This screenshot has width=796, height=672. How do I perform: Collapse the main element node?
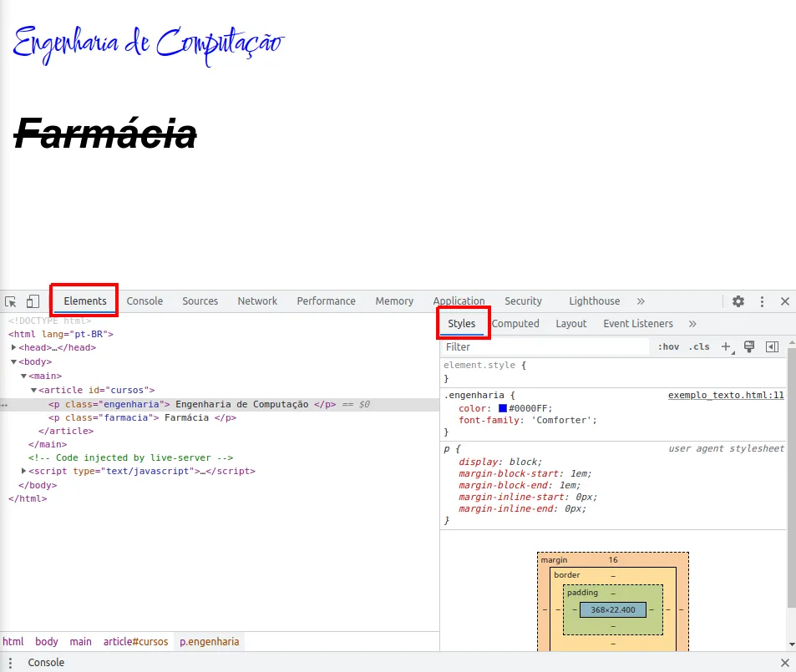24,376
